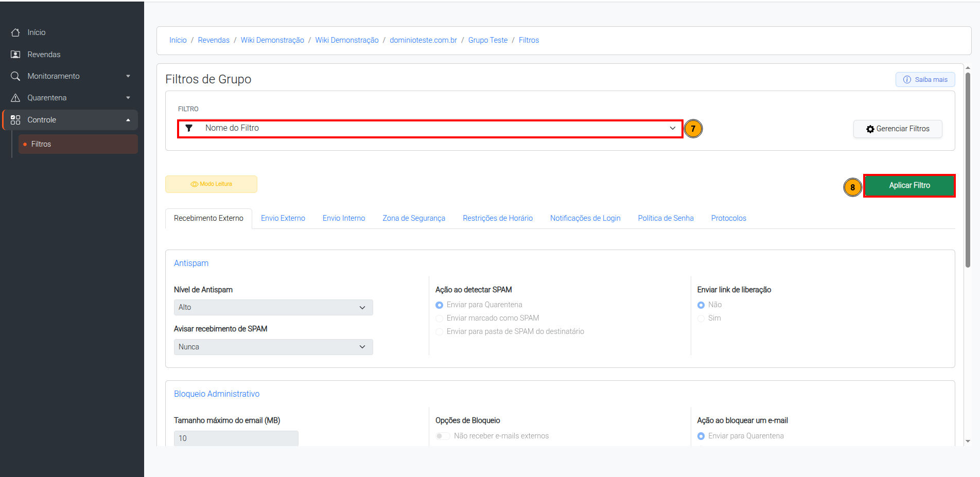Click the Saiba mais button

pos(925,80)
